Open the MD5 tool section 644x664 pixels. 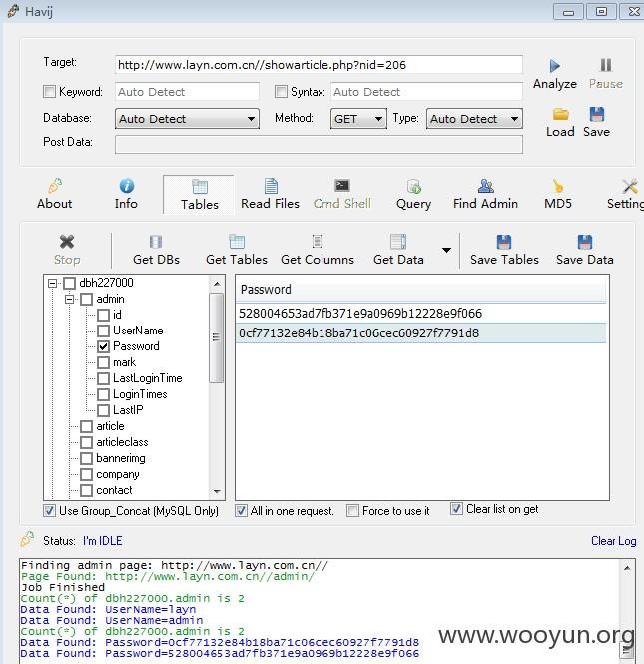(558, 195)
